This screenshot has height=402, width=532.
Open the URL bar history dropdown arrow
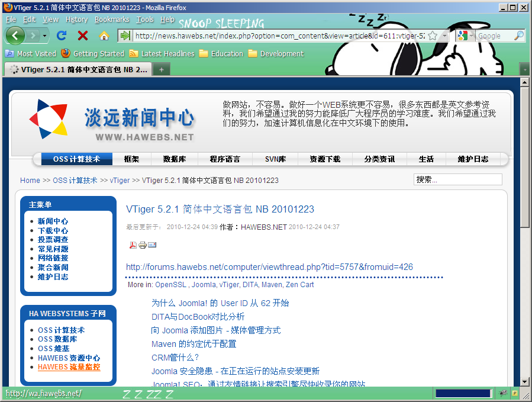[444, 36]
